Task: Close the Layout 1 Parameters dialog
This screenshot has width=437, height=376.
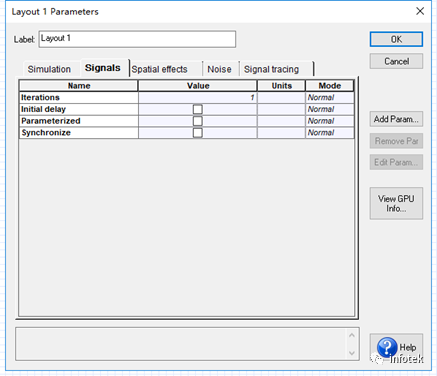Action: pos(420,11)
